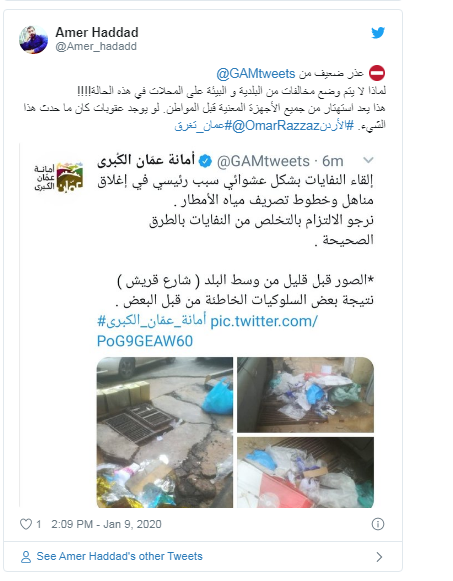The image size is (453, 581).
Task: Open the top-right trash pile photo
Action: click(x=306, y=395)
